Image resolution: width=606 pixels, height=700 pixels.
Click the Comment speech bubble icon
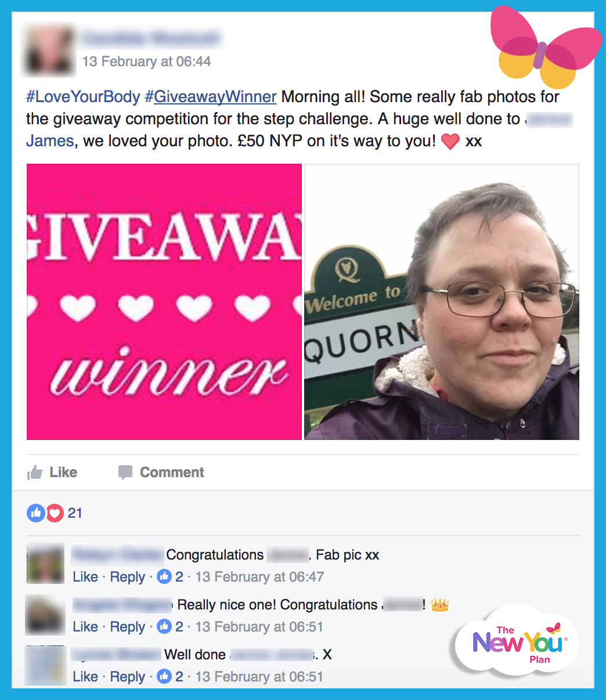pyautogui.click(x=125, y=472)
